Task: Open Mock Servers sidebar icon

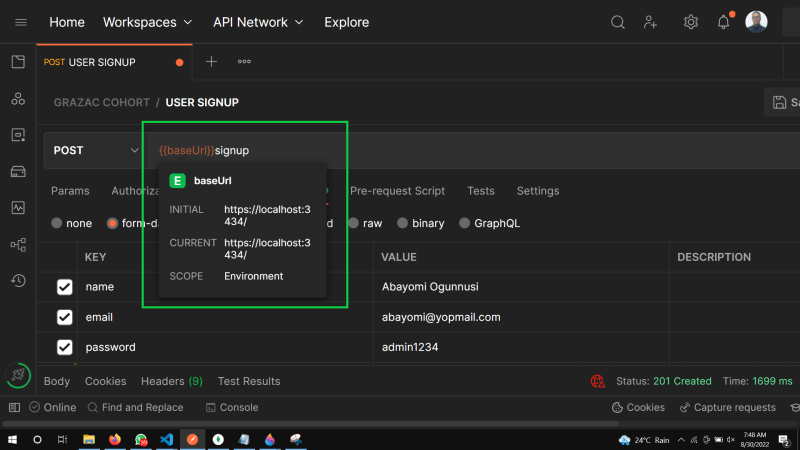Action: (18, 171)
